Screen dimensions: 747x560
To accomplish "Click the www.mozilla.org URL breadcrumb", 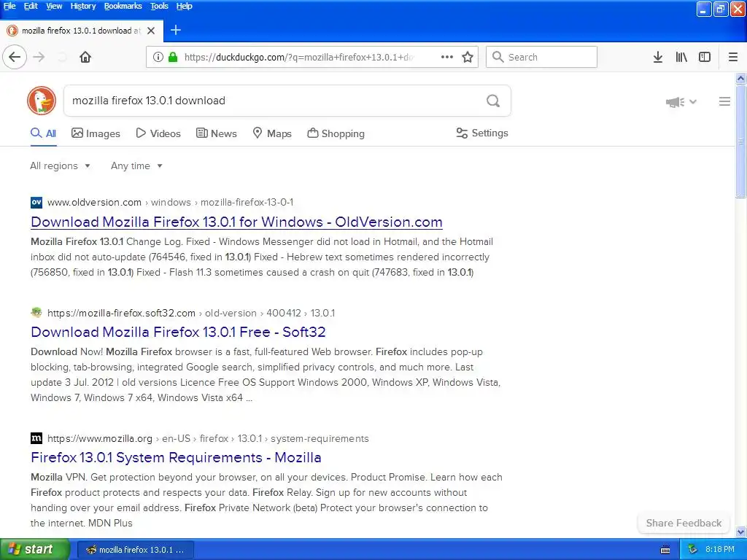I will pyautogui.click(x=99, y=438).
